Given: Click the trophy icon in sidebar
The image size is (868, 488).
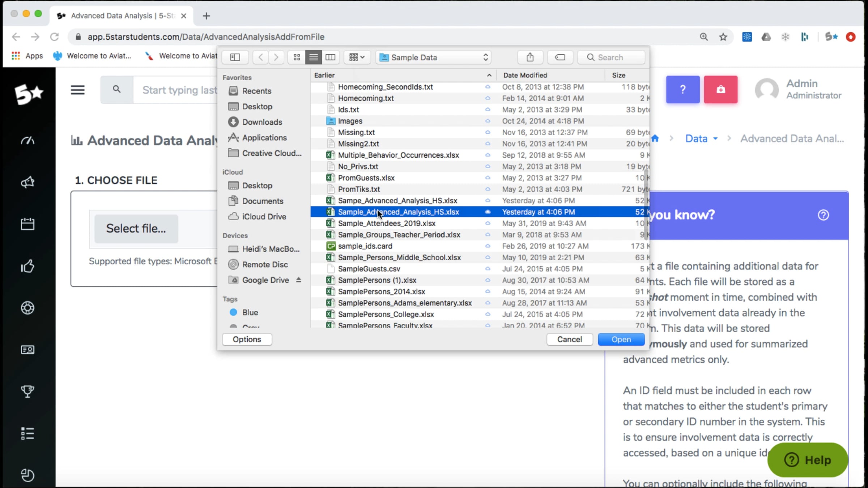Looking at the screenshot, I should (27, 391).
